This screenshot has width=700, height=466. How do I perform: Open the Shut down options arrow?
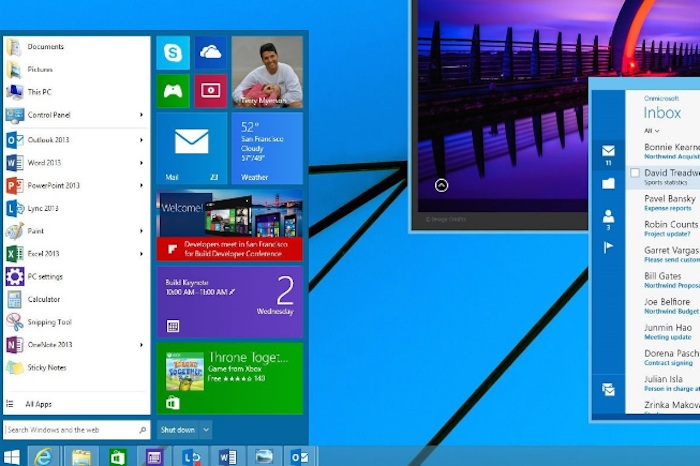pyautogui.click(x=205, y=430)
